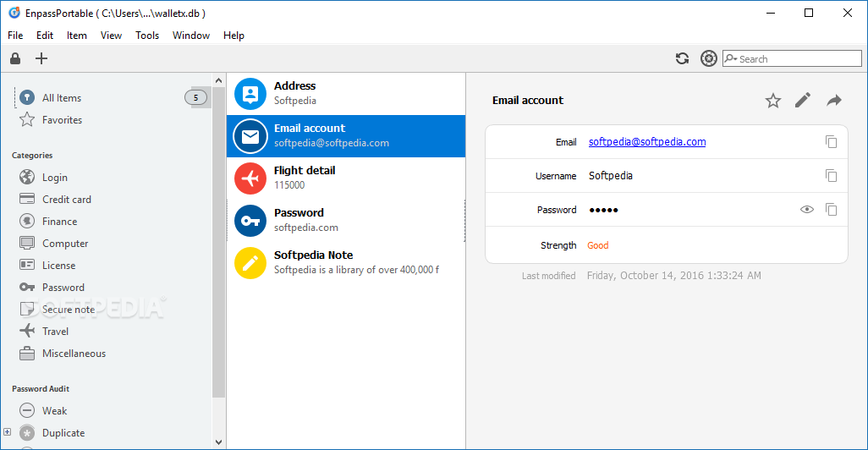Click the Email account envelope icon
The height and width of the screenshot is (450, 868).
click(250, 136)
